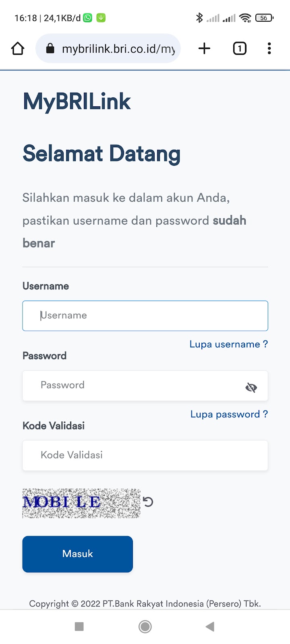
Task: Refresh the captcha validation image
Action: click(x=148, y=502)
